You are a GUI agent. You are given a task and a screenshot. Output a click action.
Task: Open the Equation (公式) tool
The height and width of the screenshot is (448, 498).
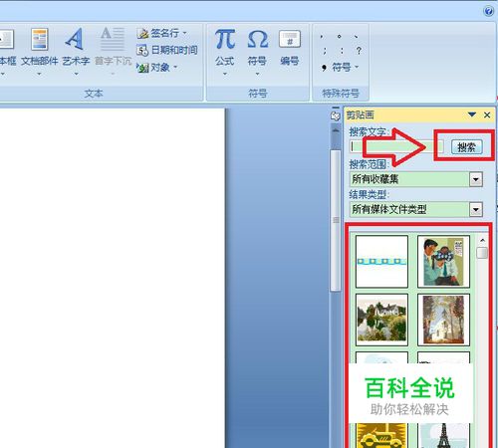225,48
